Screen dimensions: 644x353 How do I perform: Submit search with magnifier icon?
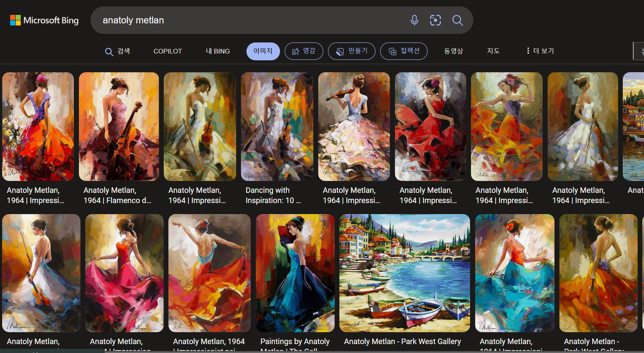tap(457, 20)
